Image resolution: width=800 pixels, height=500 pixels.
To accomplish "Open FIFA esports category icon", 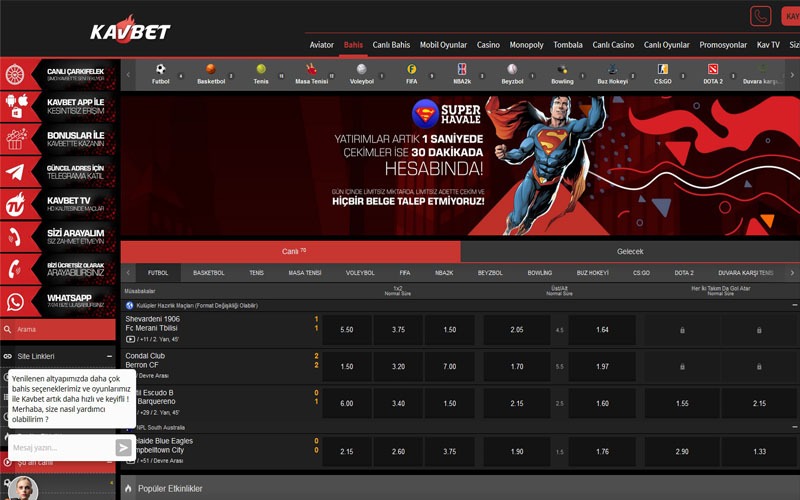I will point(412,70).
